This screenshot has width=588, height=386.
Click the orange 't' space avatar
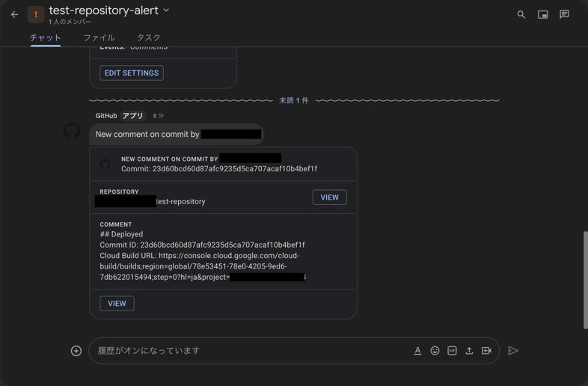click(36, 15)
